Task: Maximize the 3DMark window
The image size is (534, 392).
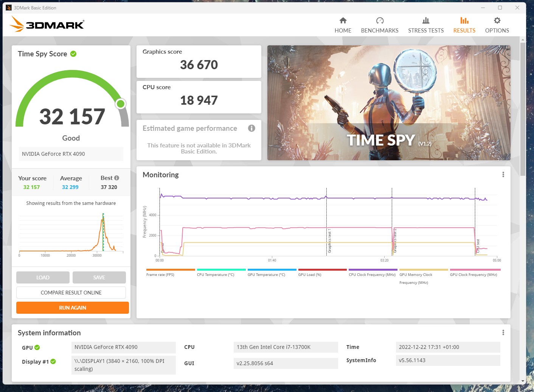Action: coord(500,8)
